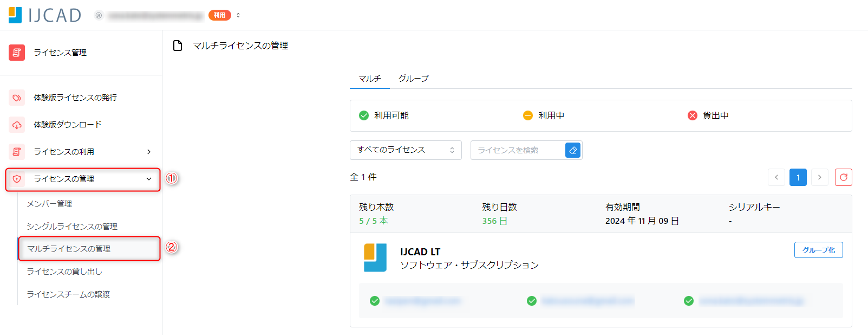
Task: Open the account switcher arrows in the header
Action: tap(238, 15)
